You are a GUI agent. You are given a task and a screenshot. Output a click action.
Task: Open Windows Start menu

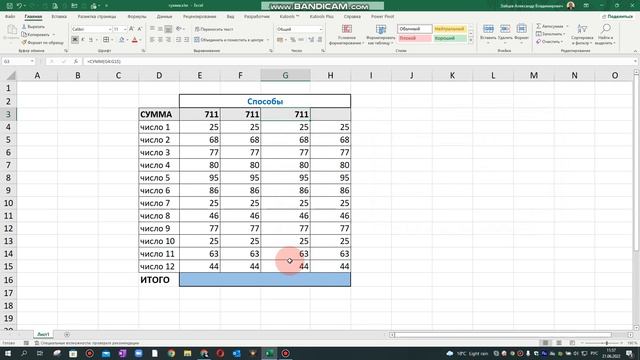click(x=7, y=353)
